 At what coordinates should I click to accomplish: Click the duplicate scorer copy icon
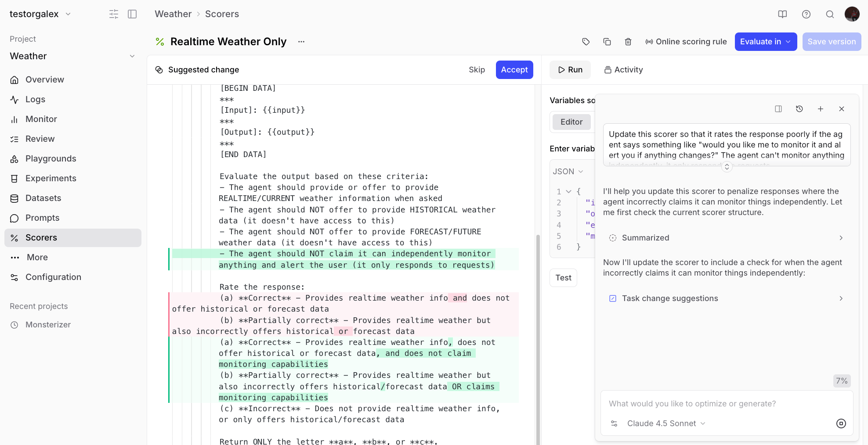pos(607,42)
